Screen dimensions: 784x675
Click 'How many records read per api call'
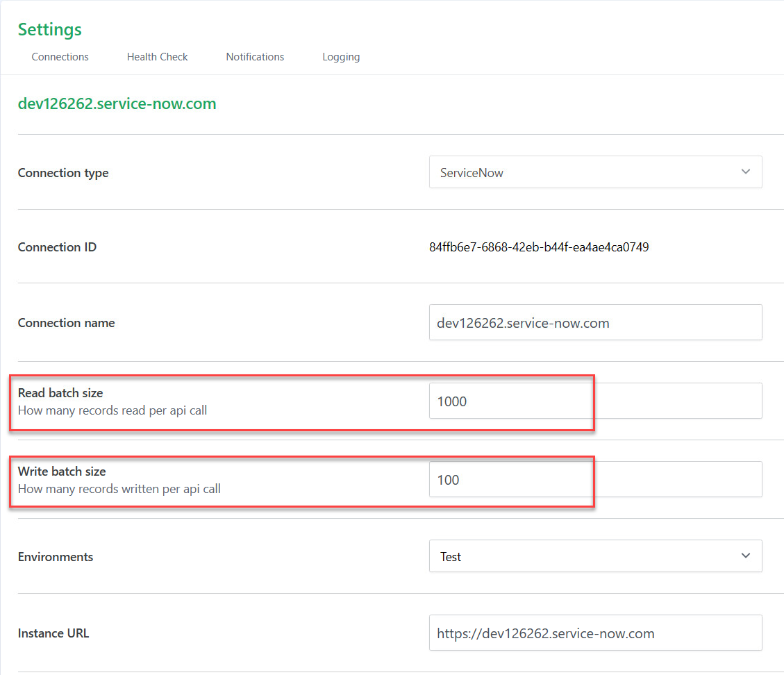pos(112,410)
